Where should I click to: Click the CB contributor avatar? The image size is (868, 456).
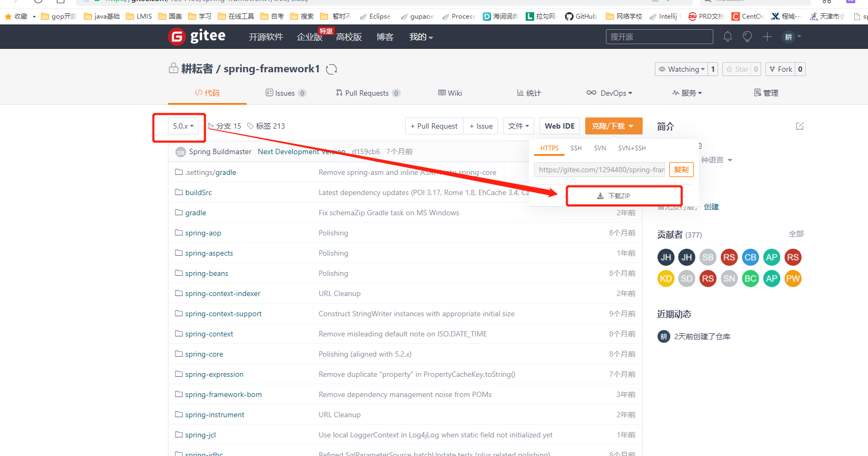(751, 257)
